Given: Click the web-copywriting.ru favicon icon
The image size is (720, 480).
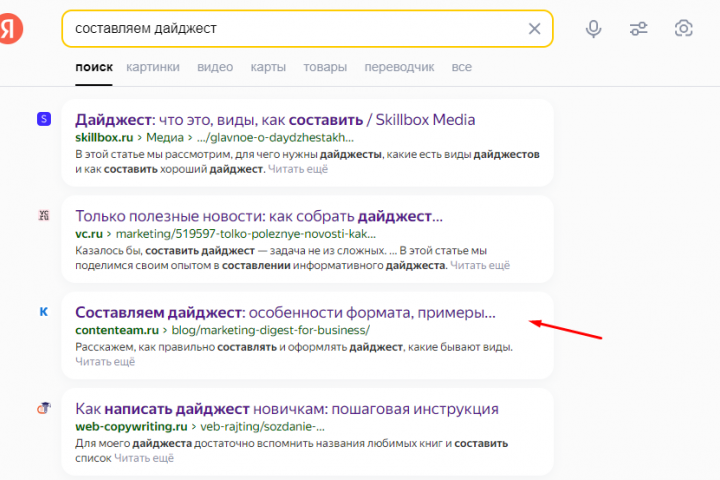Looking at the screenshot, I should [44, 408].
